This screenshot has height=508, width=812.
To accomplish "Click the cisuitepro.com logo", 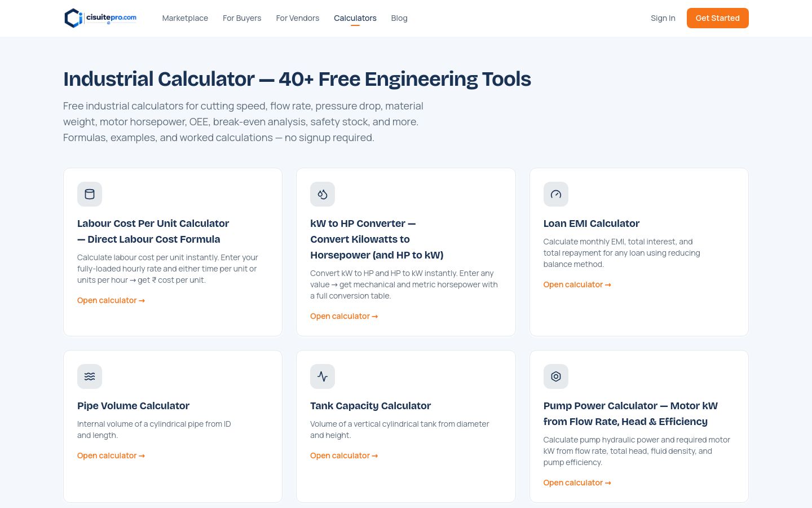I will point(100,18).
